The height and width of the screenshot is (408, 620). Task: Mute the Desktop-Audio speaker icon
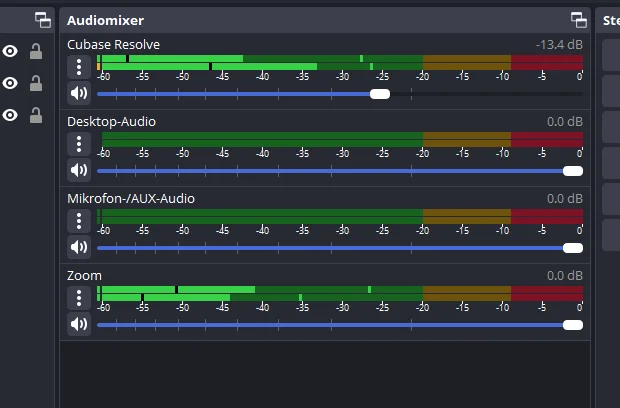point(79,170)
